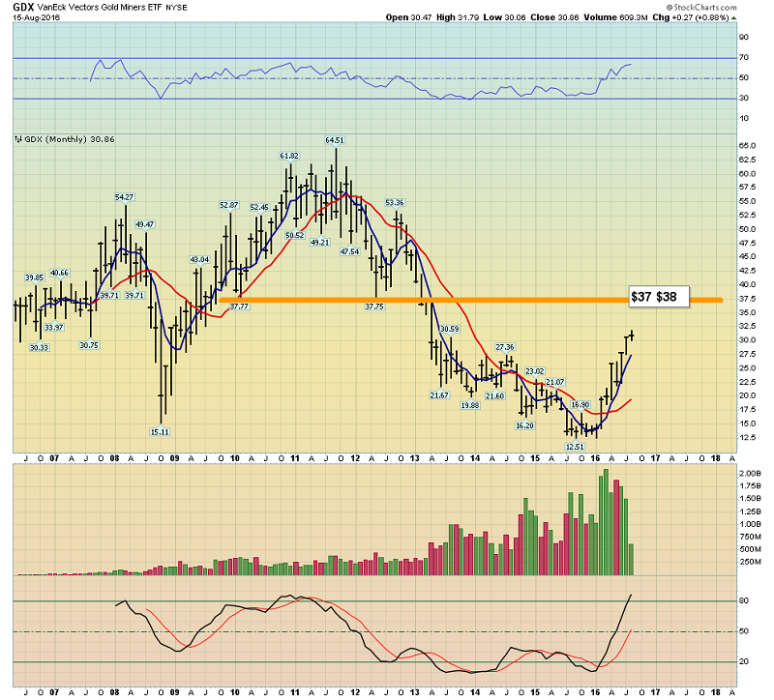The image size is (774, 700).
Task: Click the GDX (Monthly) 30.86 legend
Action: coord(69,139)
